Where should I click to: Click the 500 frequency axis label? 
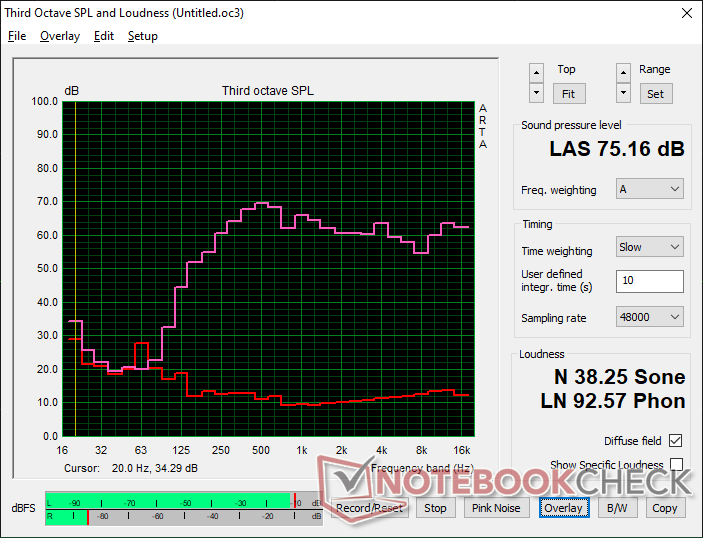pyautogui.click(x=261, y=450)
